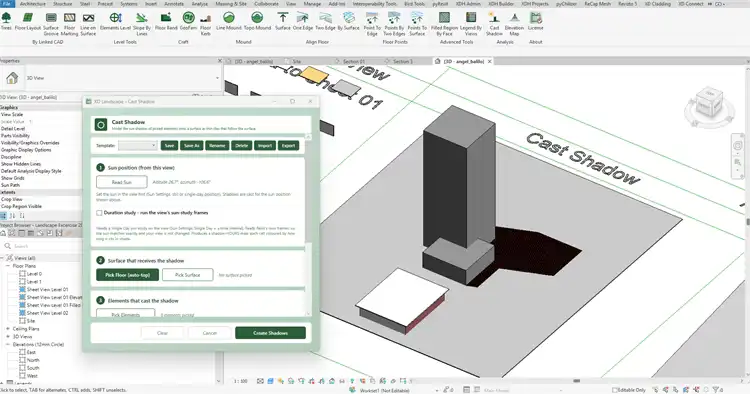Click the Delete template button
The height and width of the screenshot is (394, 750).
pos(242,145)
